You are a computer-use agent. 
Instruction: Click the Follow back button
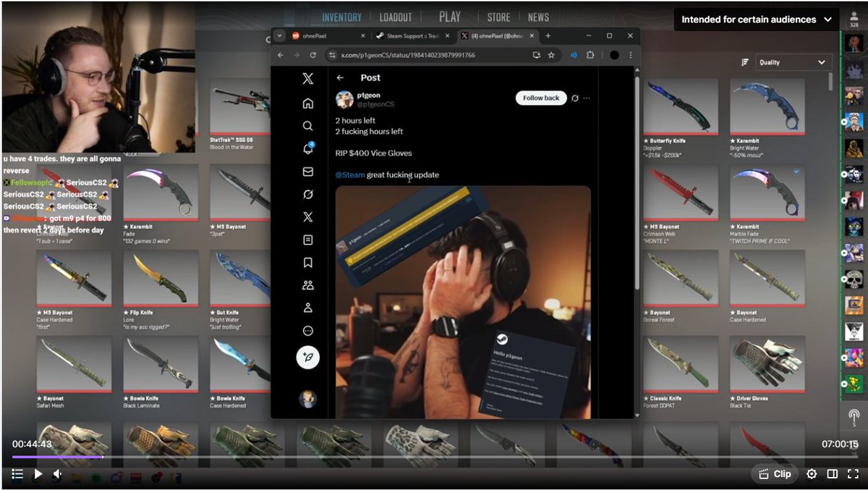pyautogui.click(x=542, y=98)
